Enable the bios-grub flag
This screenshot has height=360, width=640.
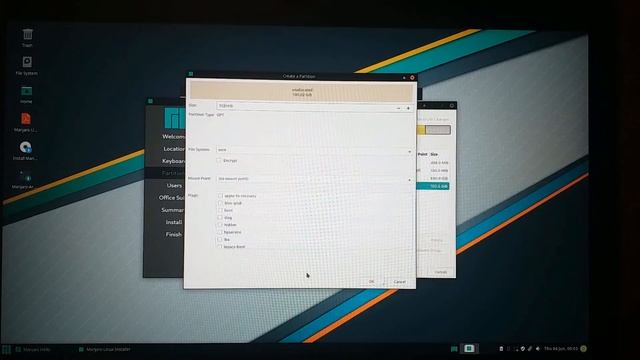click(x=220, y=203)
